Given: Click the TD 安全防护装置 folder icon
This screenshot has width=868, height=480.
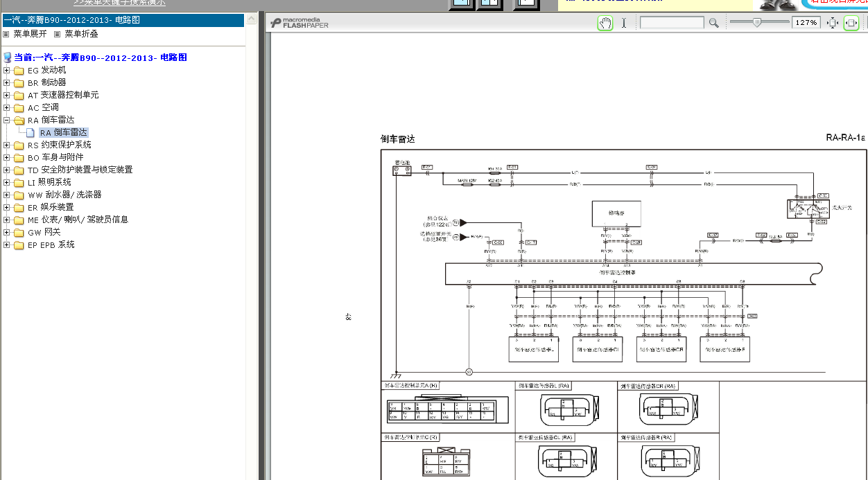Looking at the screenshot, I should tap(19, 170).
